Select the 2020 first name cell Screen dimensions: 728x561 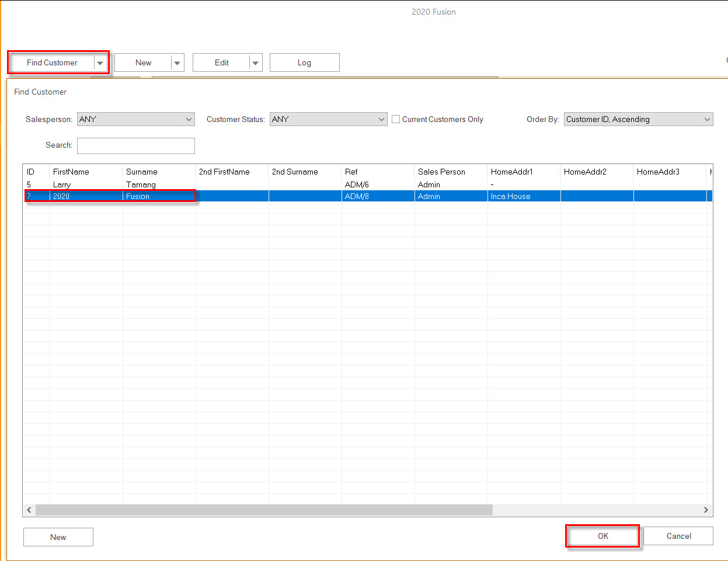[x=86, y=196]
